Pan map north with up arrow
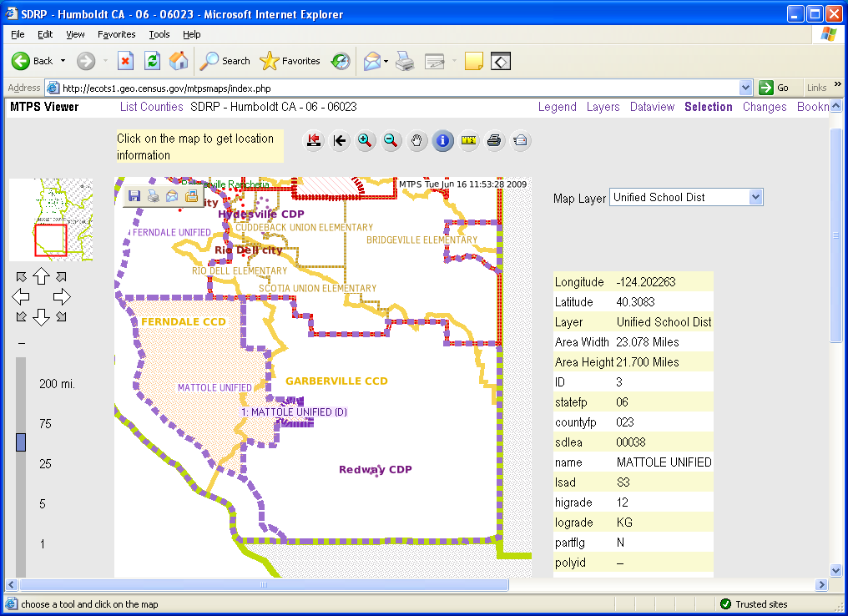The image size is (848, 616). pyautogui.click(x=41, y=277)
